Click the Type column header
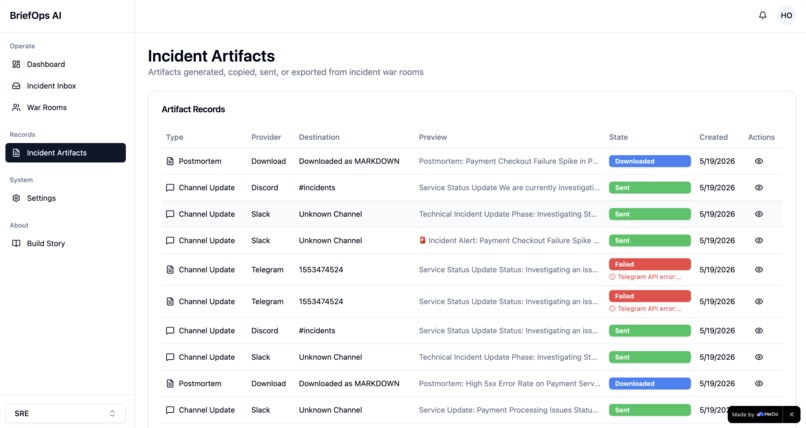This screenshot has width=806, height=428. pyautogui.click(x=174, y=137)
